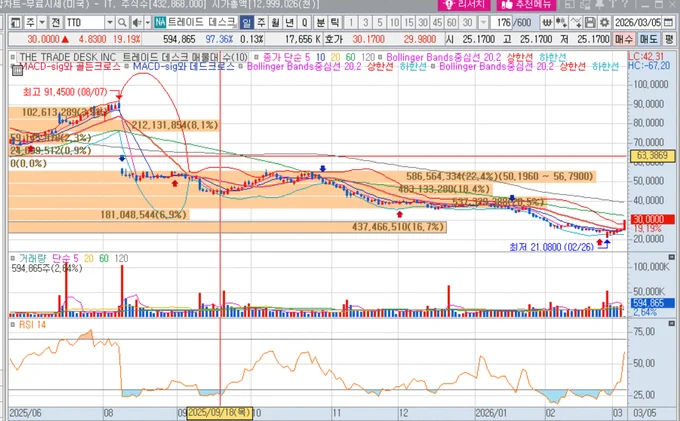Click the NA market badge icon
The height and width of the screenshot is (421, 680).
[160, 22]
